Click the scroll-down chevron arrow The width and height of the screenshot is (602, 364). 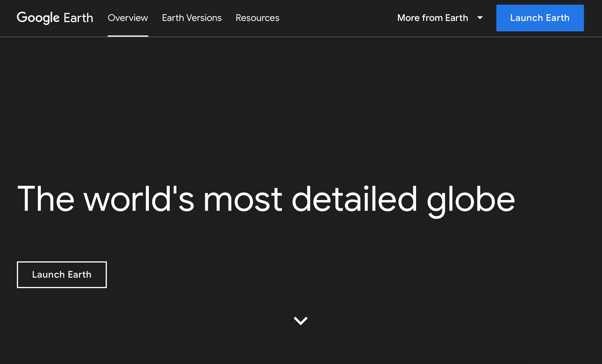[x=301, y=321]
